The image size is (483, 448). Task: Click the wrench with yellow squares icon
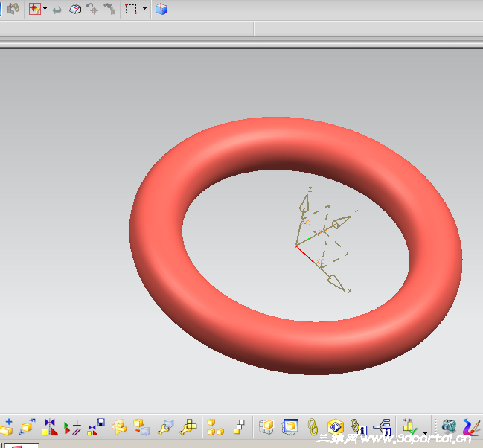tap(188, 427)
